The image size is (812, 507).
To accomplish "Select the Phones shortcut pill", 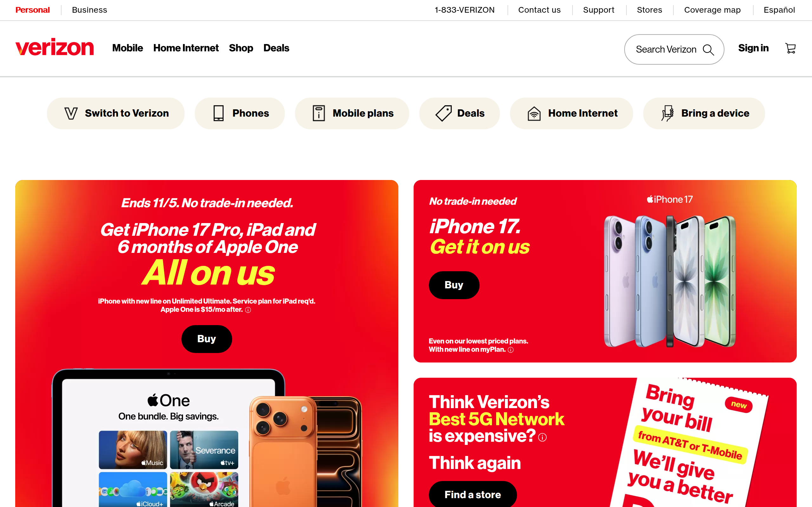I will pyautogui.click(x=239, y=113).
